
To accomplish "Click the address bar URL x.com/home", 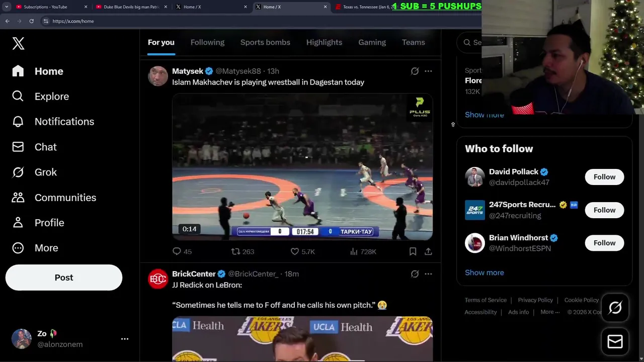I will tap(73, 21).
